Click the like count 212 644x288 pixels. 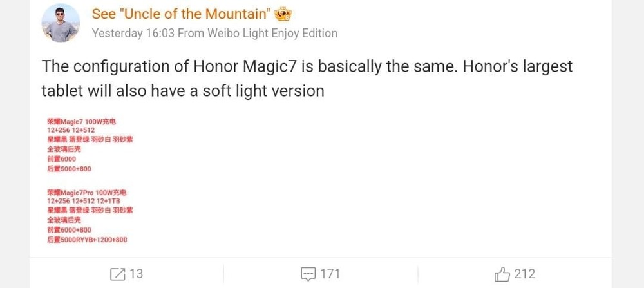(524, 274)
